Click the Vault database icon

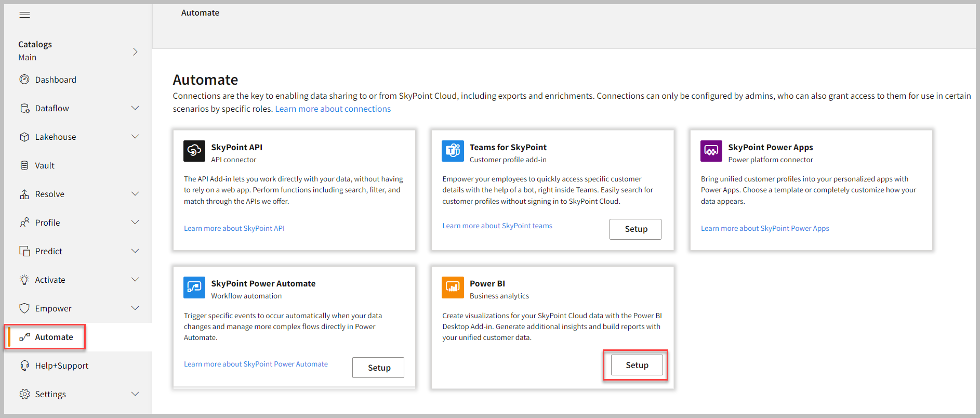[x=24, y=165]
